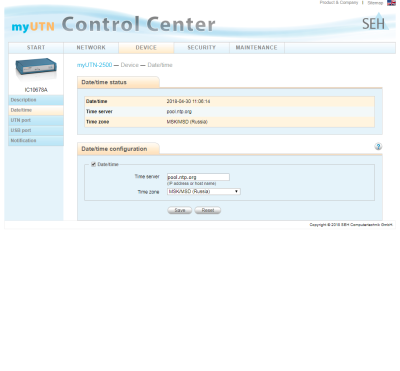400x371 pixels.
Task: Open the MAINTENANCE tab
Action: click(257, 48)
